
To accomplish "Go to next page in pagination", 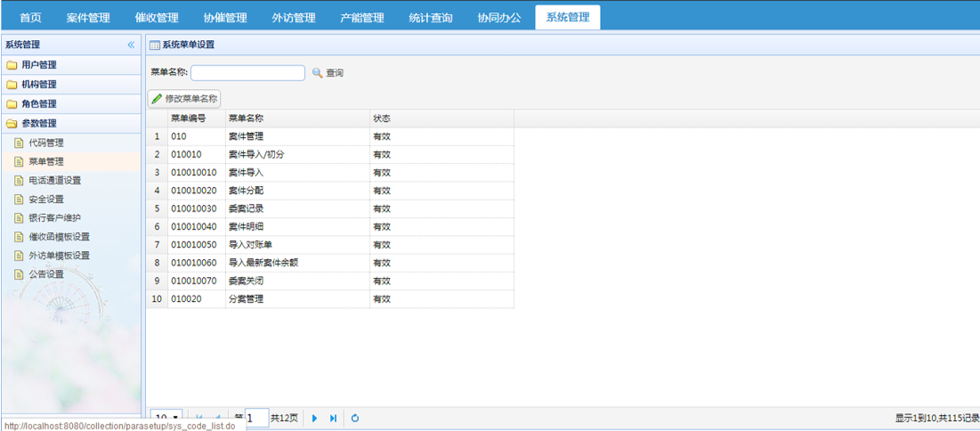I will click(314, 418).
